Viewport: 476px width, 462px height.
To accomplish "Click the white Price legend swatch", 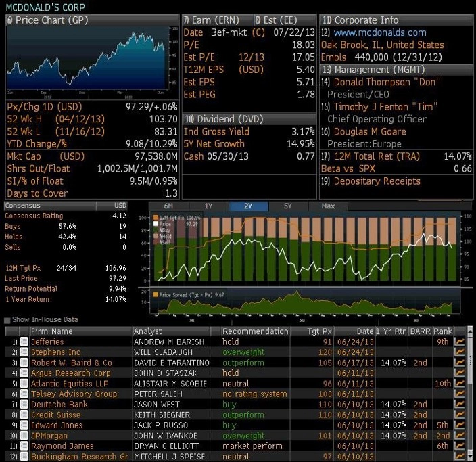I will pyautogui.click(x=156, y=224).
